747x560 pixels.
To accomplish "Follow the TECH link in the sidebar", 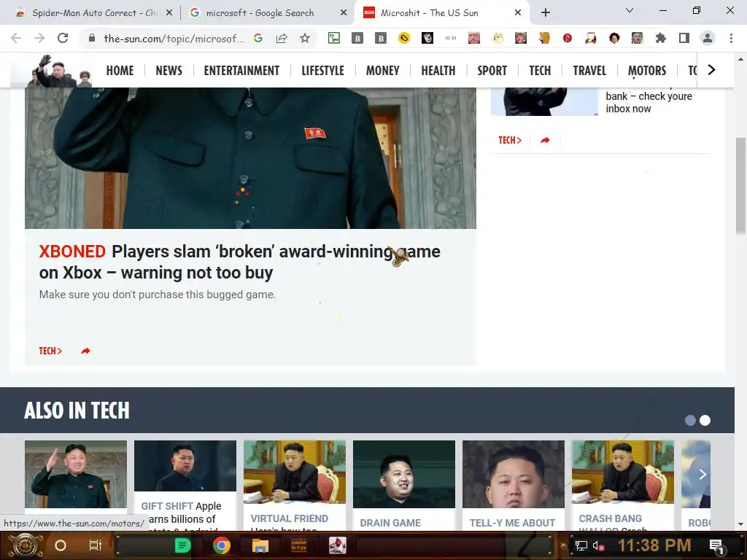I will [x=510, y=140].
